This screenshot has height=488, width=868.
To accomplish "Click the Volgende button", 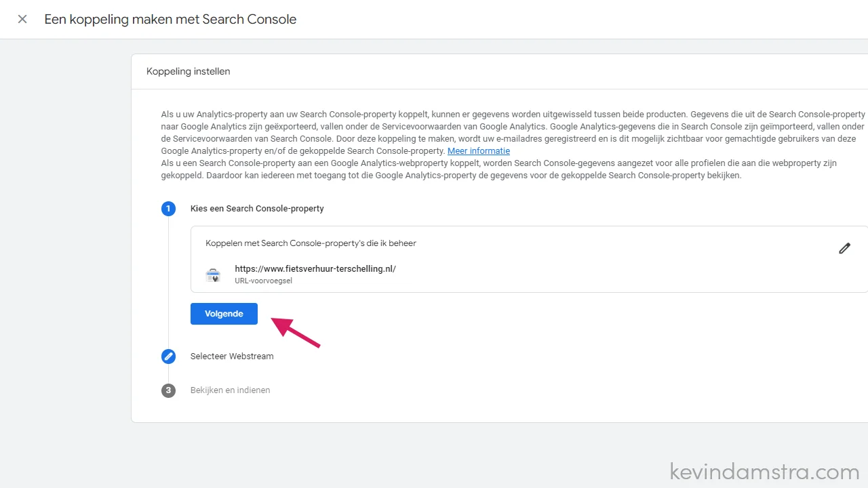I will 224,314.
